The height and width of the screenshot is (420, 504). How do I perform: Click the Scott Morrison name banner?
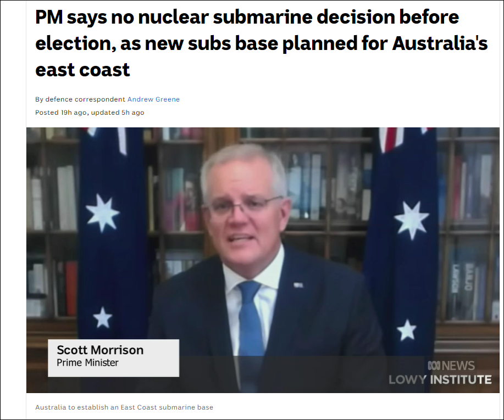113,358
